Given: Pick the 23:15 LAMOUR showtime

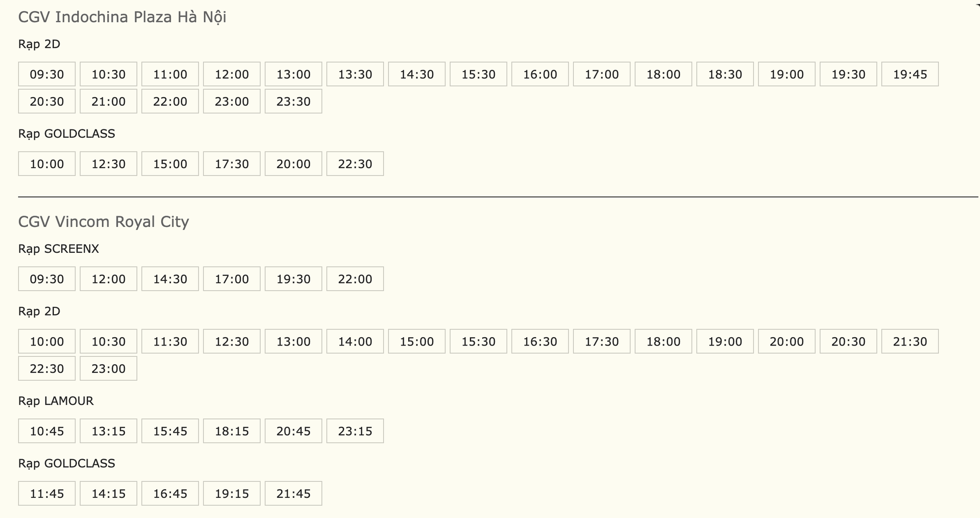Looking at the screenshot, I should pyautogui.click(x=355, y=431).
